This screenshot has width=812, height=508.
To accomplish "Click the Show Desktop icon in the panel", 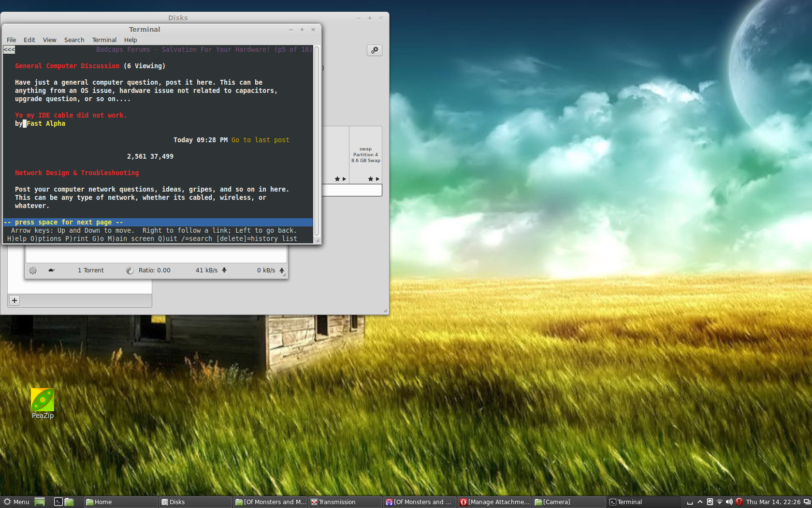I will point(40,502).
